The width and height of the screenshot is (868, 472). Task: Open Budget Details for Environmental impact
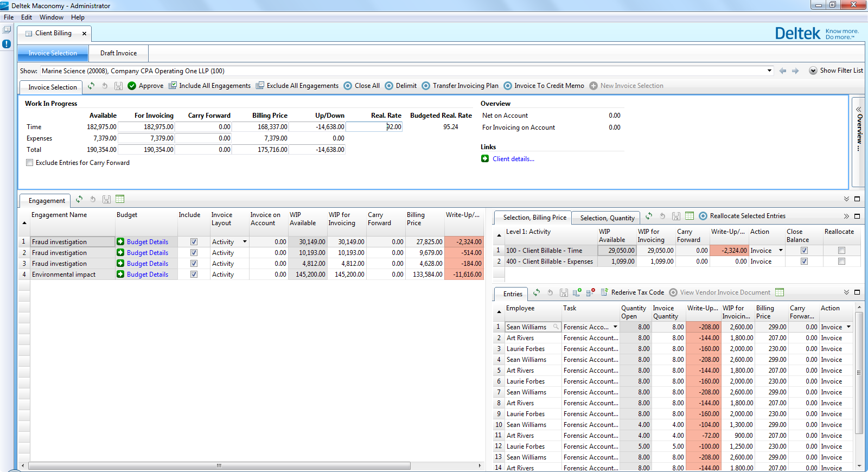pyautogui.click(x=147, y=275)
